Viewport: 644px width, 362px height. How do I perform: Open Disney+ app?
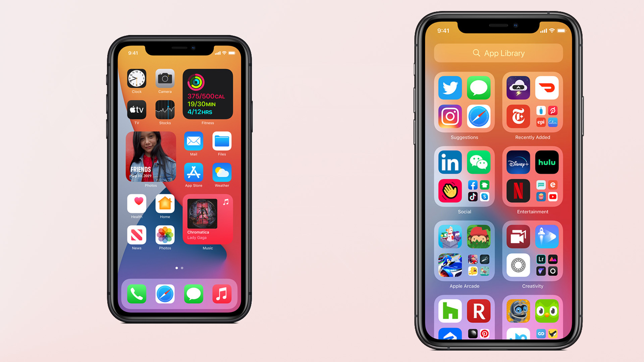(518, 163)
